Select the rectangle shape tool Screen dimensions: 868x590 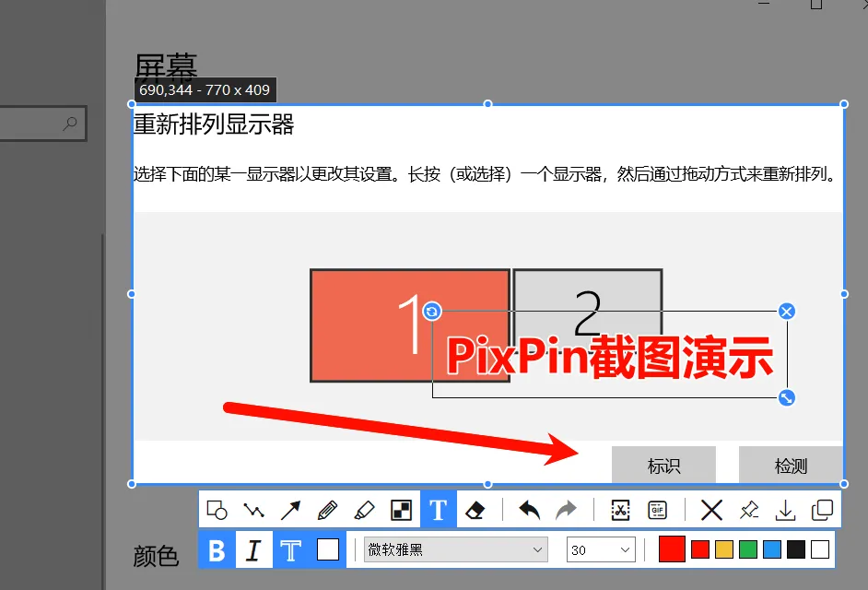coord(218,509)
